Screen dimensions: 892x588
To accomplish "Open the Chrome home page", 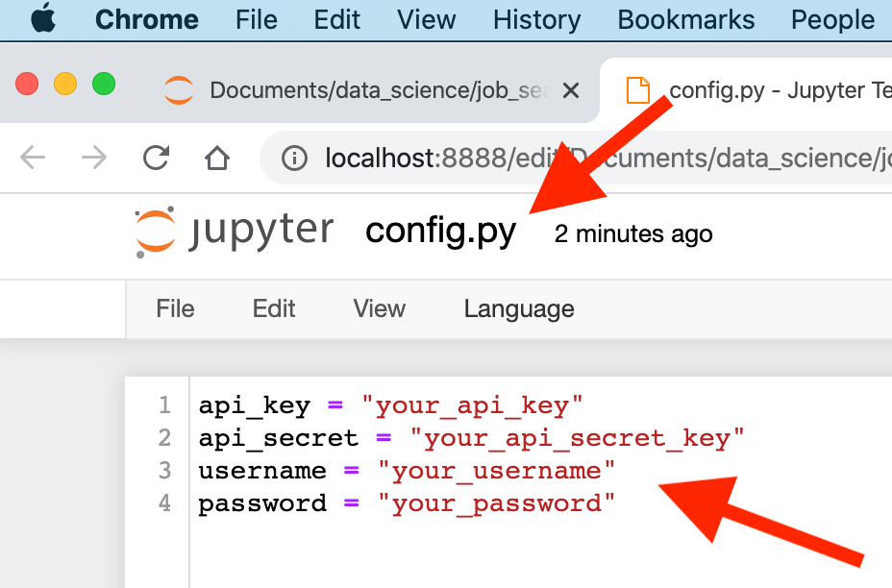I will pyautogui.click(x=215, y=159).
